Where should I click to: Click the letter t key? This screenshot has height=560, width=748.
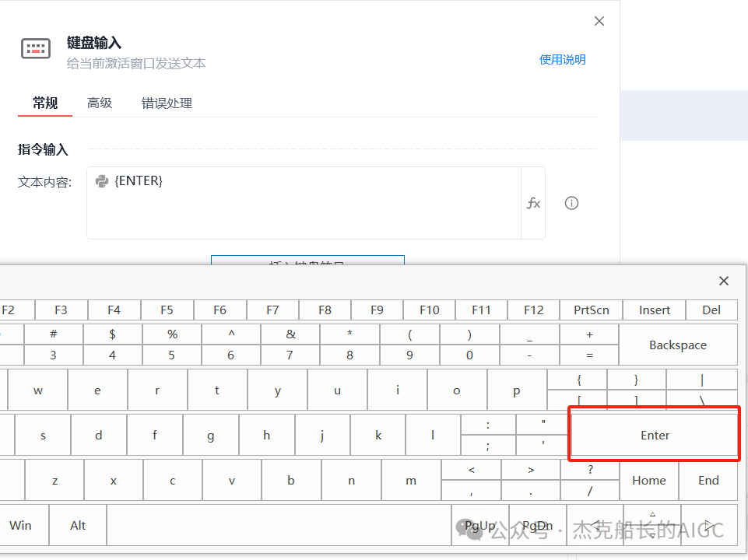pos(217,390)
